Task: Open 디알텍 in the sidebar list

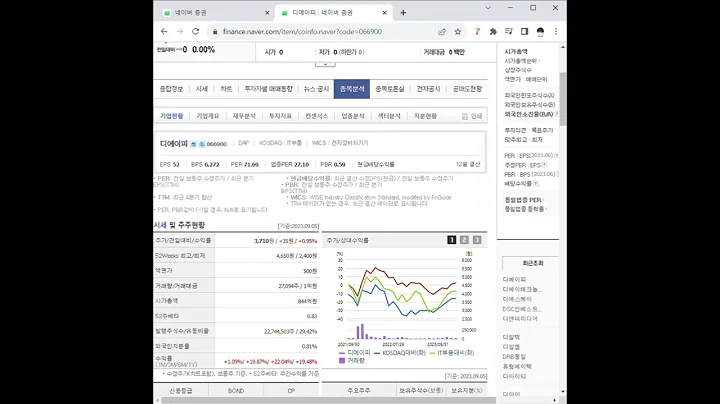Action: [511, 337]
